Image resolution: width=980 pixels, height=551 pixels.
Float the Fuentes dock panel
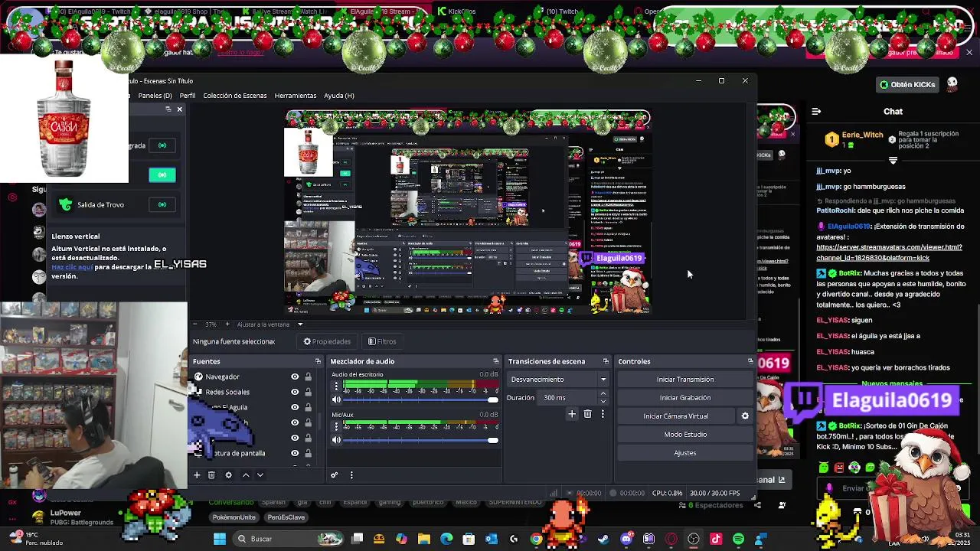click(x=318, y=361)
